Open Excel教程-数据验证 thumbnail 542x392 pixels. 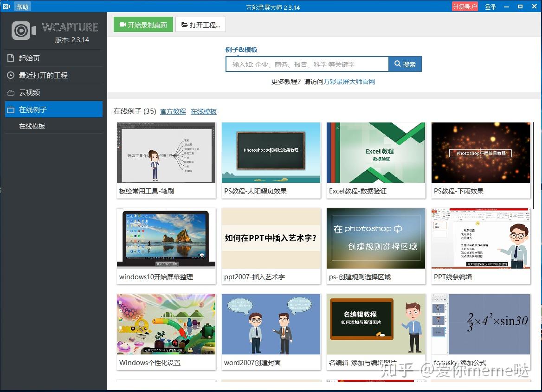376,153
